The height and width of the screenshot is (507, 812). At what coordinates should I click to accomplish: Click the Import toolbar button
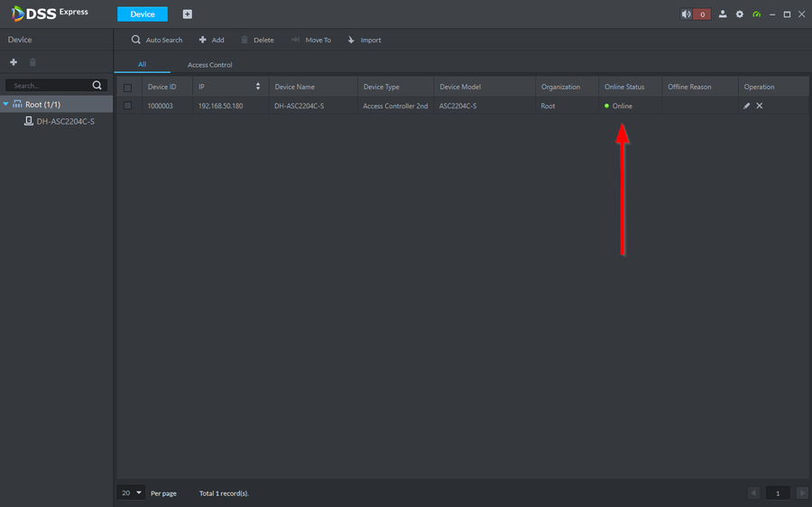pyautogui.click(x=364, y=40)
